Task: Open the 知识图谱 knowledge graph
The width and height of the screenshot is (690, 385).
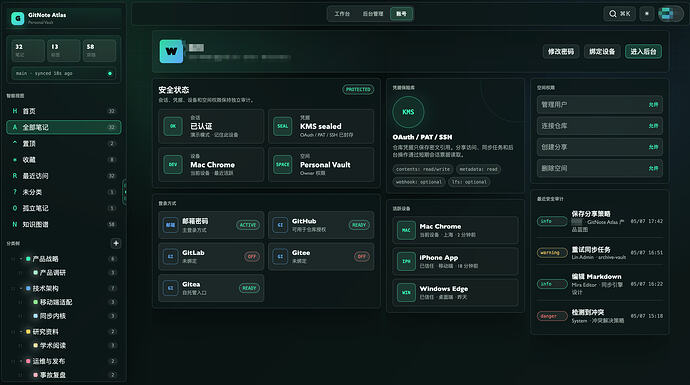Action: click(x=64, y=224)
